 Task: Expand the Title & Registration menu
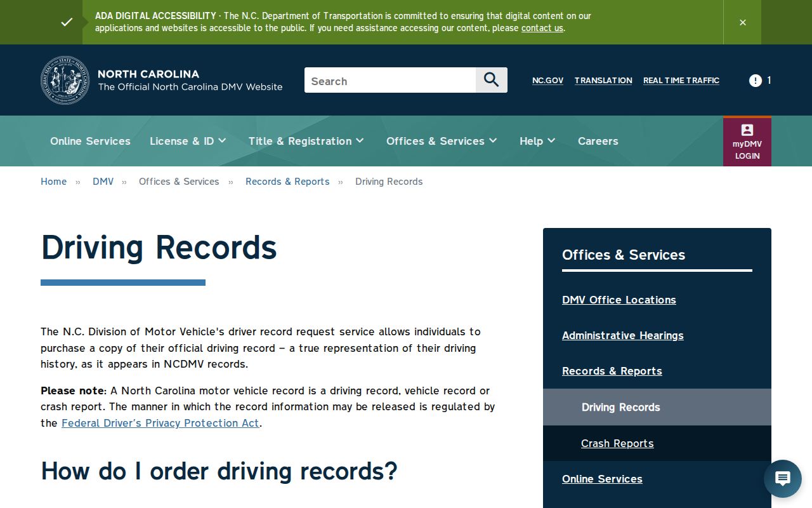click(x=306, y=141)
